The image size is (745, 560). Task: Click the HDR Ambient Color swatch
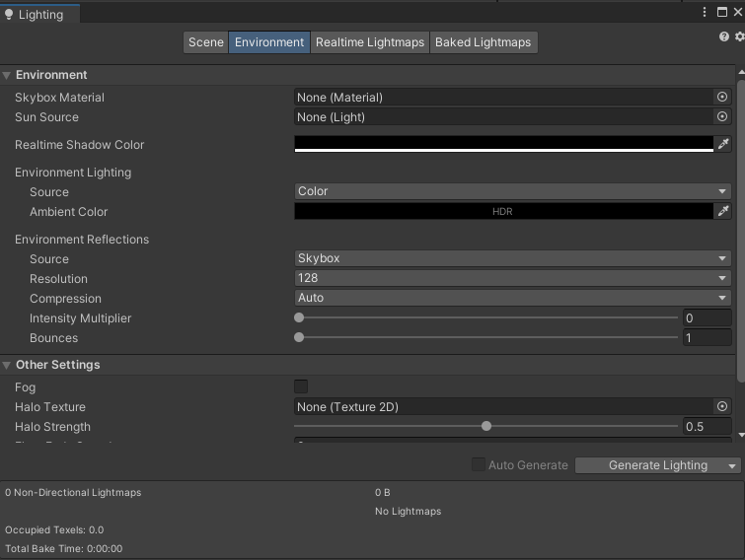point(503,211)
